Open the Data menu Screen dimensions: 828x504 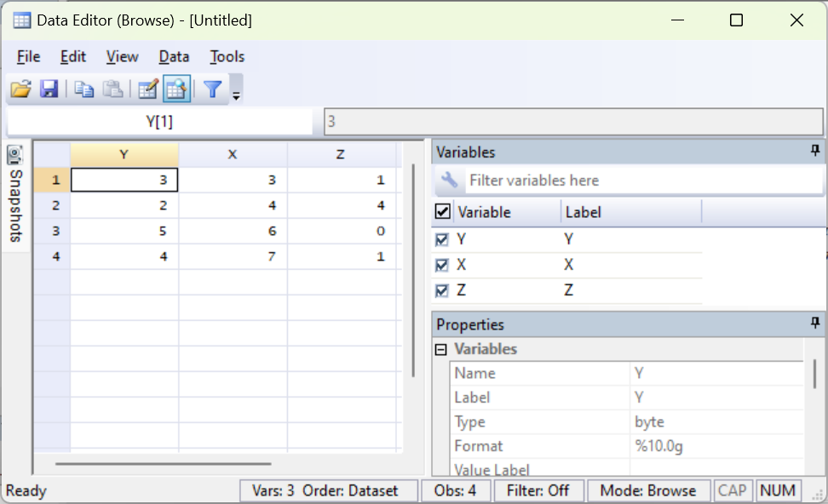[x=174, y=56]
